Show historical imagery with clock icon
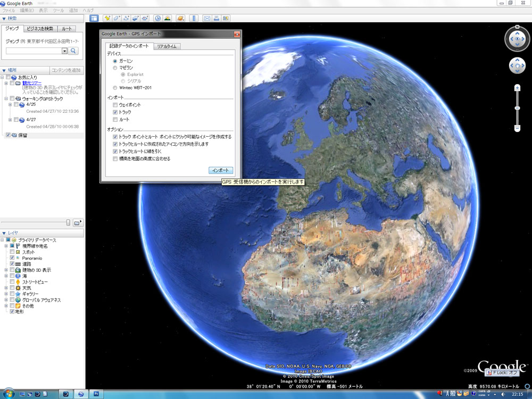This screenshot has height=399, width=532. tap(158, 18)
